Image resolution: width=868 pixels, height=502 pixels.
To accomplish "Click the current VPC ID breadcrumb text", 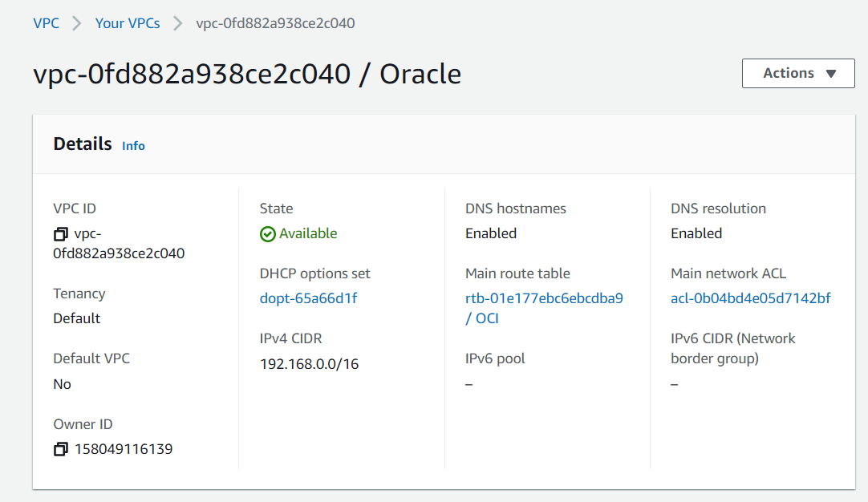I will pyautogui.click(x=275, y=23).
